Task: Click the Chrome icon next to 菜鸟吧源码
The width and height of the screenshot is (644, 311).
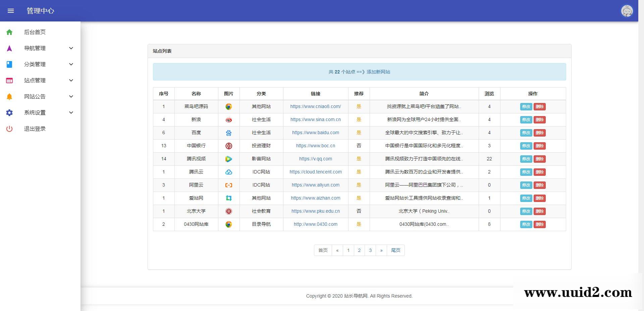Action: pos(229,106)
